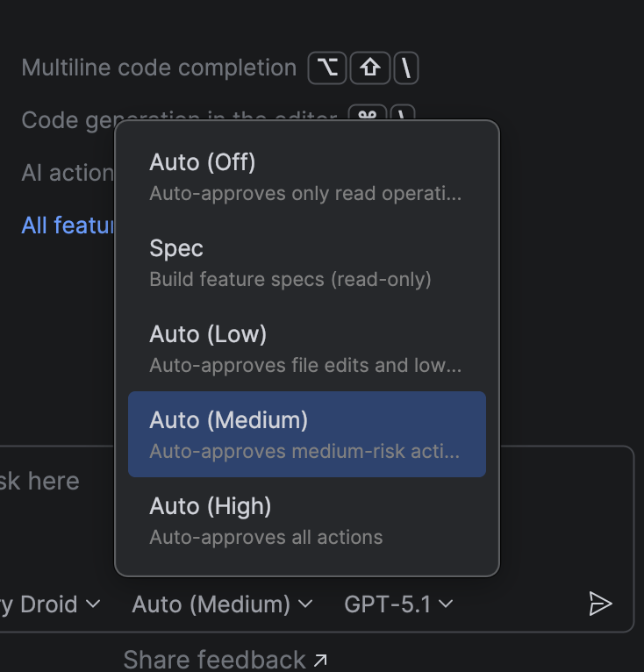644x672 pixels.
Task: Select Auto (Low) autonomy option
Action: pos(307,348)
